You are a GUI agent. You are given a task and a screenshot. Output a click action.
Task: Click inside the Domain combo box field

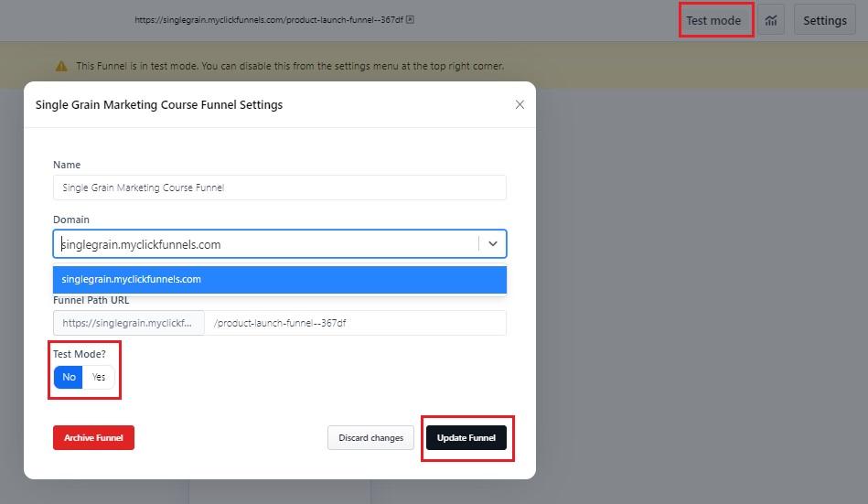(x=265, y=244)
